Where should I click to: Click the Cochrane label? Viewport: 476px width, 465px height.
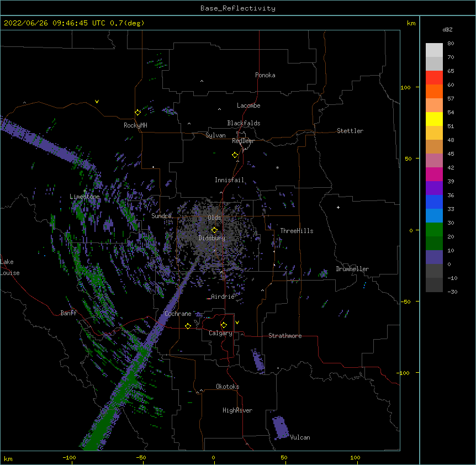[x=178, y=314]
